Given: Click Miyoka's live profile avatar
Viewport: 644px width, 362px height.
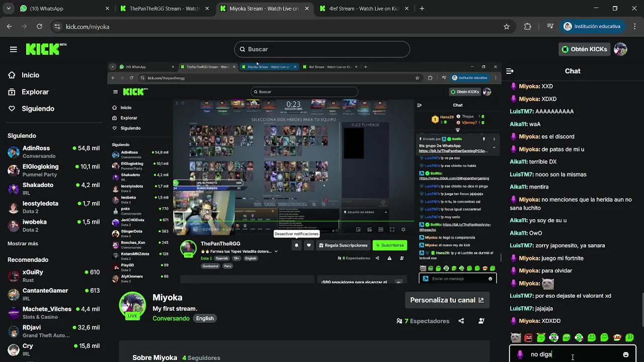Looking at the screenshot, I should (x=132, y=304).
